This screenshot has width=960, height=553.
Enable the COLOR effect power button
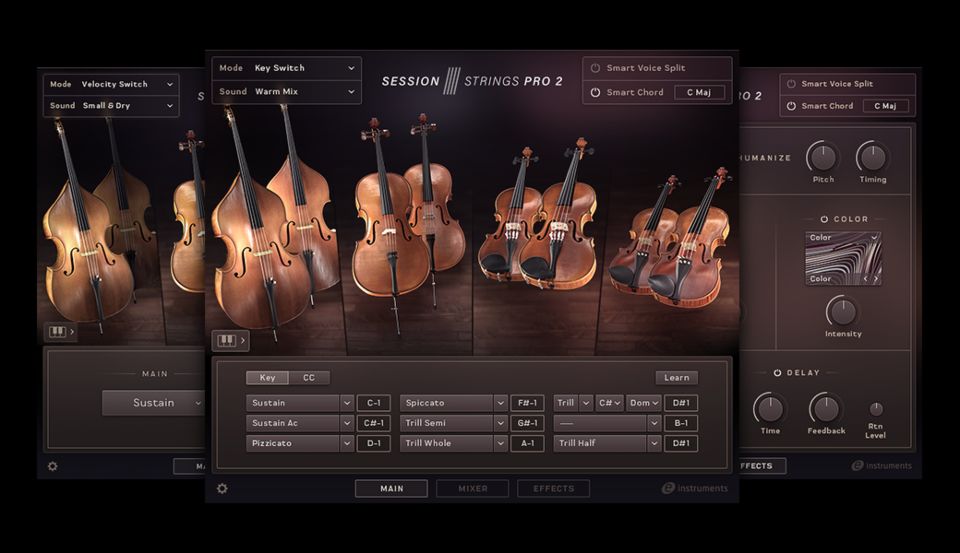tap(824, 219)
